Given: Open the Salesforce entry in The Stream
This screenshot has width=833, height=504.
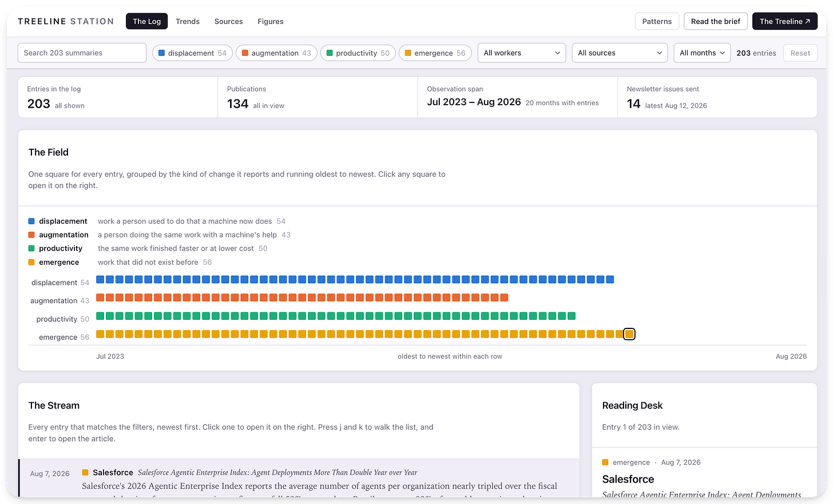Looking at the screenshot, I should tap(299, 479).
